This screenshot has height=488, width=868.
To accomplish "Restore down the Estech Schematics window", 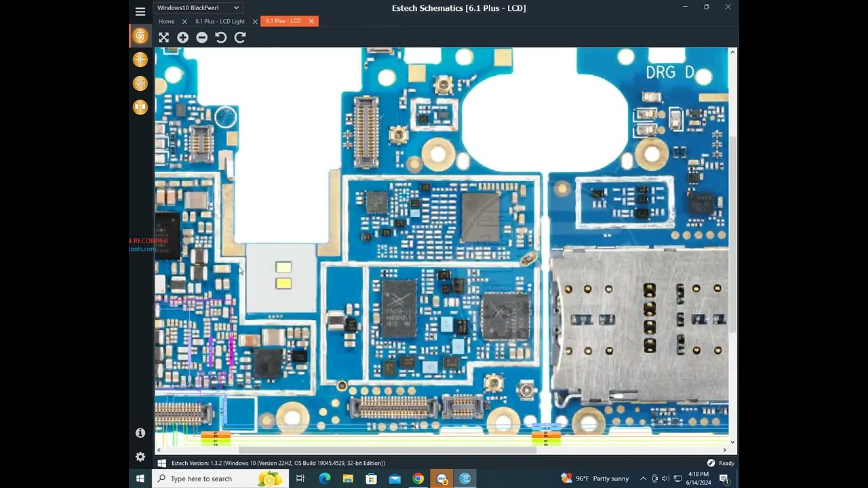I will click(707, 7).
